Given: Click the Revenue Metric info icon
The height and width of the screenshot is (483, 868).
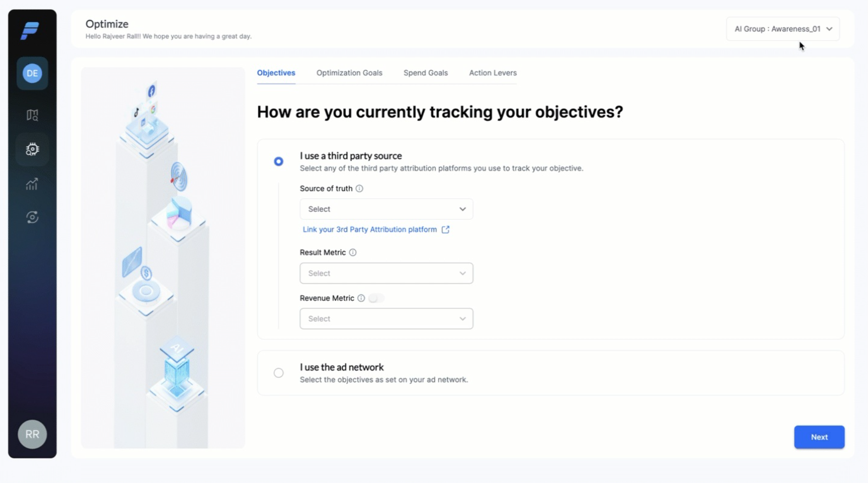Looking at the screenshot, I should 361,298.
